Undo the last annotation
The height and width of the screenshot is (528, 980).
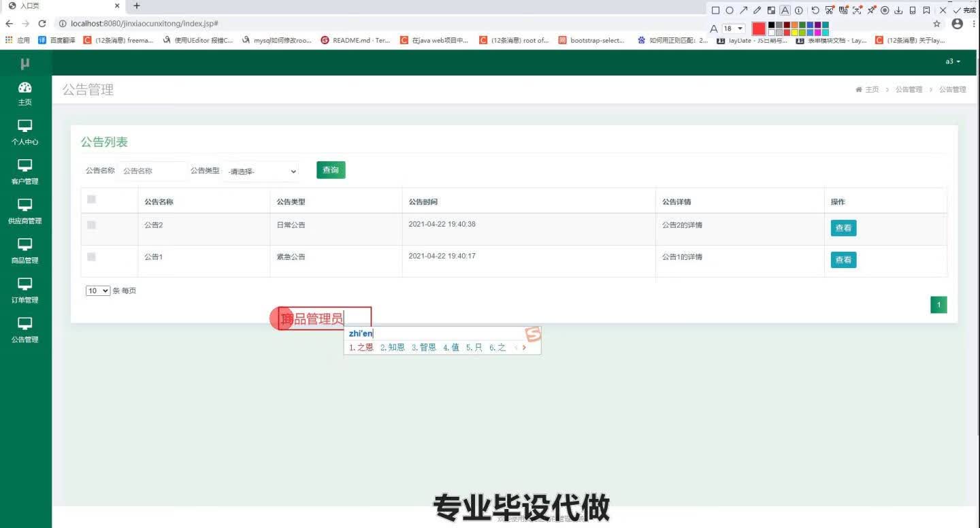click(x=815, y=10)
